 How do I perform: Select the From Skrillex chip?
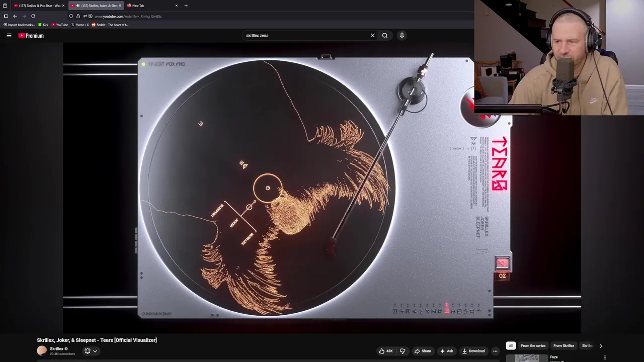(x=563, y=345)
